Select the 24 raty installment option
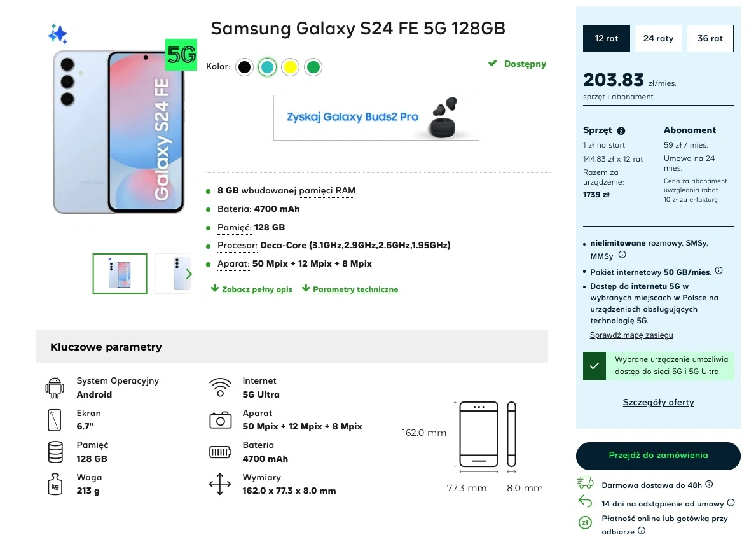Screen dimensions: 756x537 pos(658,39)
